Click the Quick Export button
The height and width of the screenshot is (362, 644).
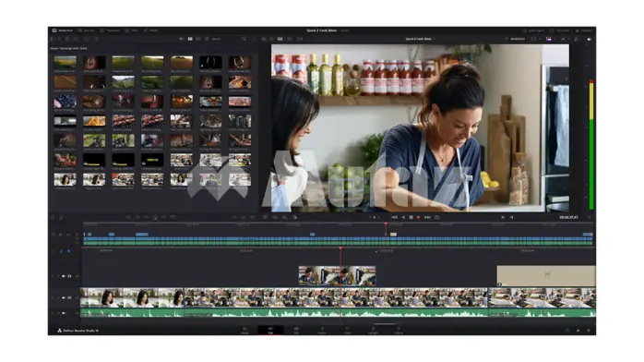tap(533, 30)
